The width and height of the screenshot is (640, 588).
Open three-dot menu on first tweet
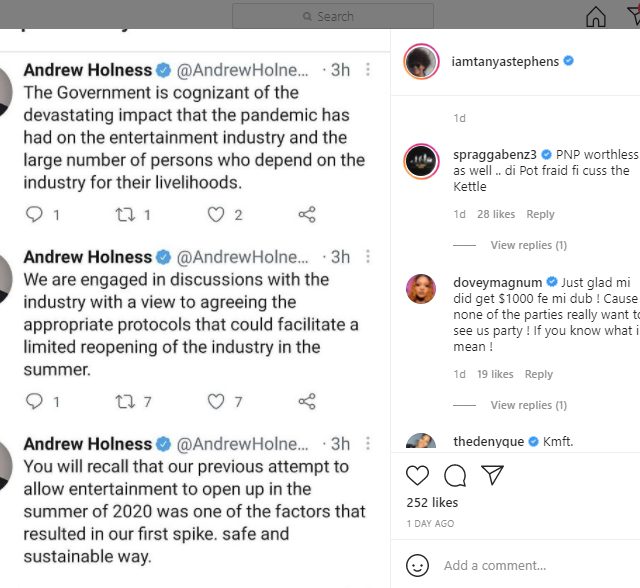point(368,70)
